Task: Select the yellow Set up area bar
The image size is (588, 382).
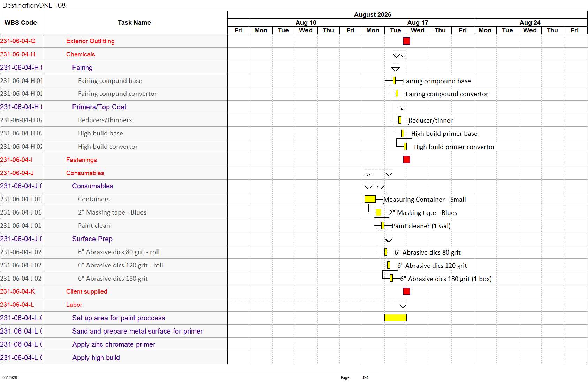Action: click(x=396, y=318)
